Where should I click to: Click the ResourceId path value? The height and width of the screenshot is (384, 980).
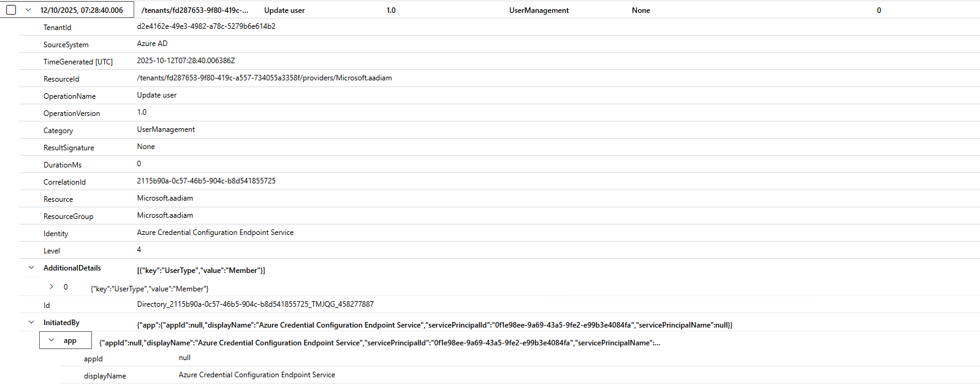pyautogui.click(x=264, y=78)
